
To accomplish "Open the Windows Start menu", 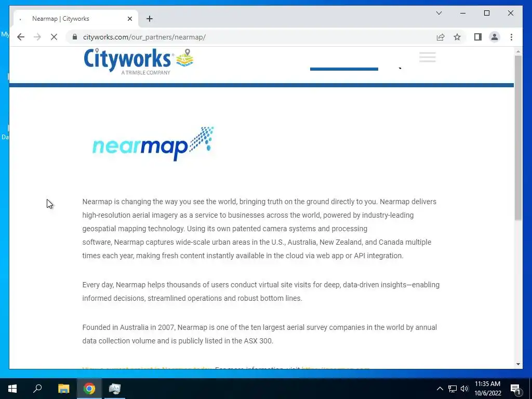I will (x=12, y=389).
